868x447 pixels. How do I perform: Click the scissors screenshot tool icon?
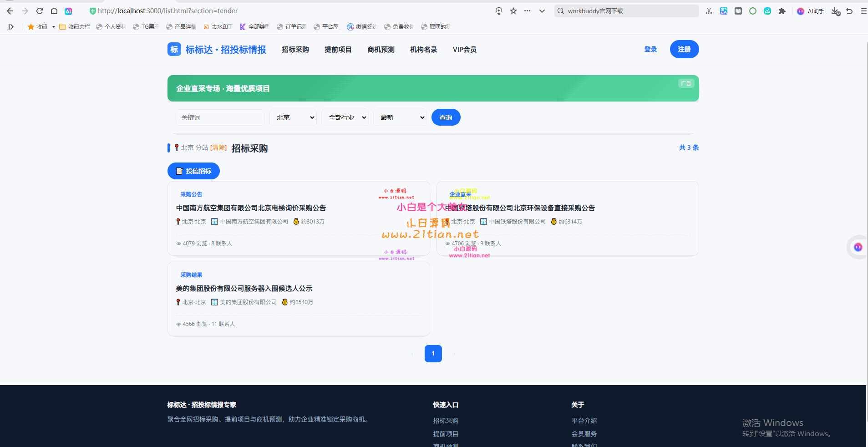709,11
